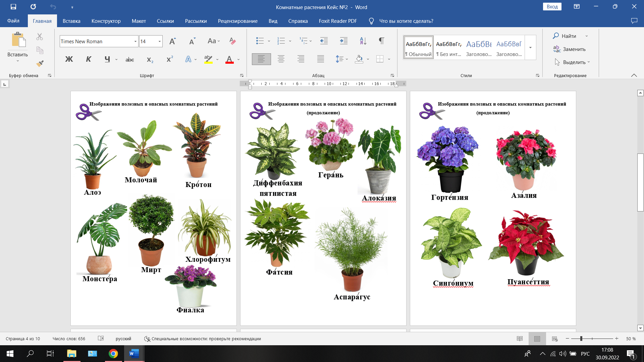Switch to the Рецензирование tab
The image size is (644, 362).
[237, 21]
